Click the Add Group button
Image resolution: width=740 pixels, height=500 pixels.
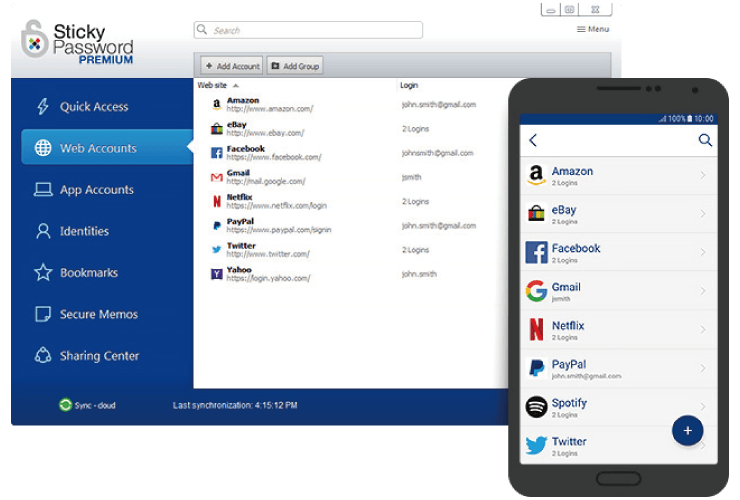pyautogui.click(x=295, y=66)
